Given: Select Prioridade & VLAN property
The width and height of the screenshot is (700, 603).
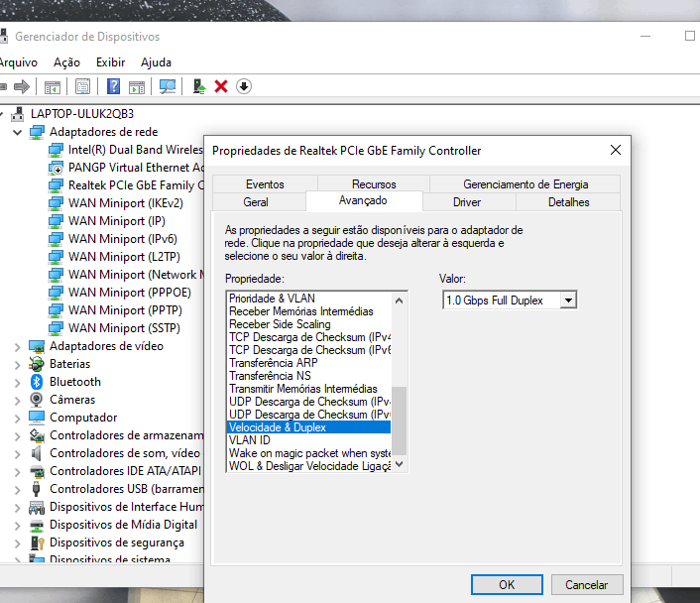Looking at the screenshot, I should (x=309, y=299).
